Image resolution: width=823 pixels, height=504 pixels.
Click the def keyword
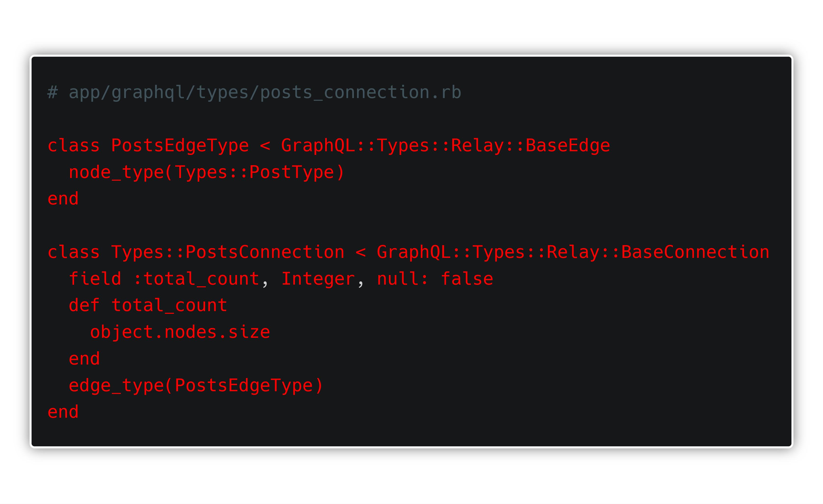pyautogui.click(x=84, y=306)
